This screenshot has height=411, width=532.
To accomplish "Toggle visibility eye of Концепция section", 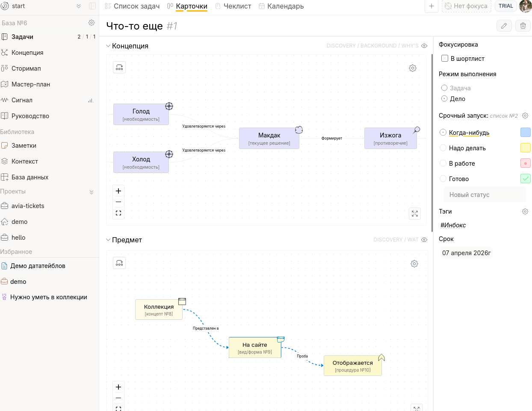I will [424, 46].
